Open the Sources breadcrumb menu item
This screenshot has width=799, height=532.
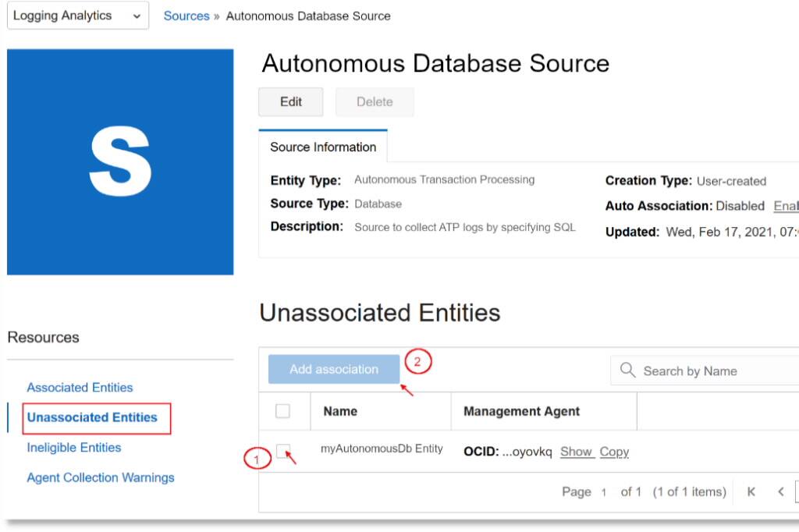(x=186, y=16)
